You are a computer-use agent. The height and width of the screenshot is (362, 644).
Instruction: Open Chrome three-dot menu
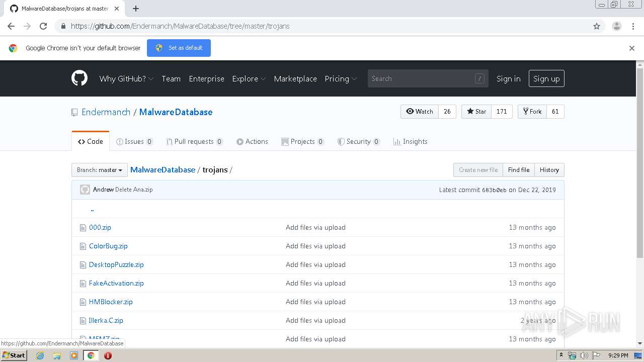coord(633,26)
